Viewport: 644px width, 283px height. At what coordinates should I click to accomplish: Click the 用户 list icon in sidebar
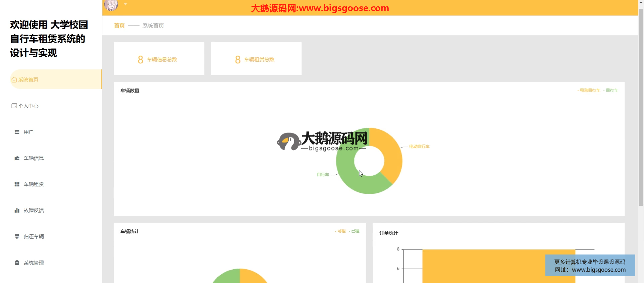click(17, 132)
